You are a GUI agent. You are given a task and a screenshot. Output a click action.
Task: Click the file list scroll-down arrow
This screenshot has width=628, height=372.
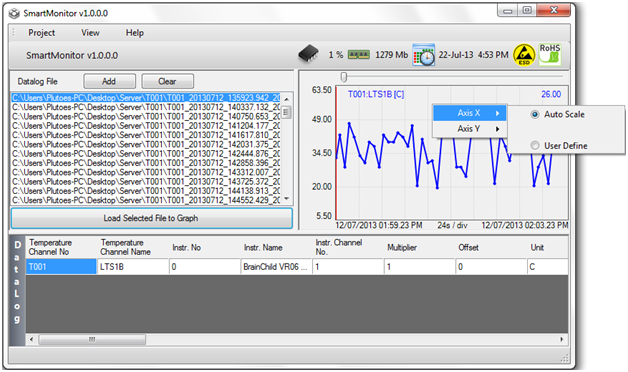287,199
